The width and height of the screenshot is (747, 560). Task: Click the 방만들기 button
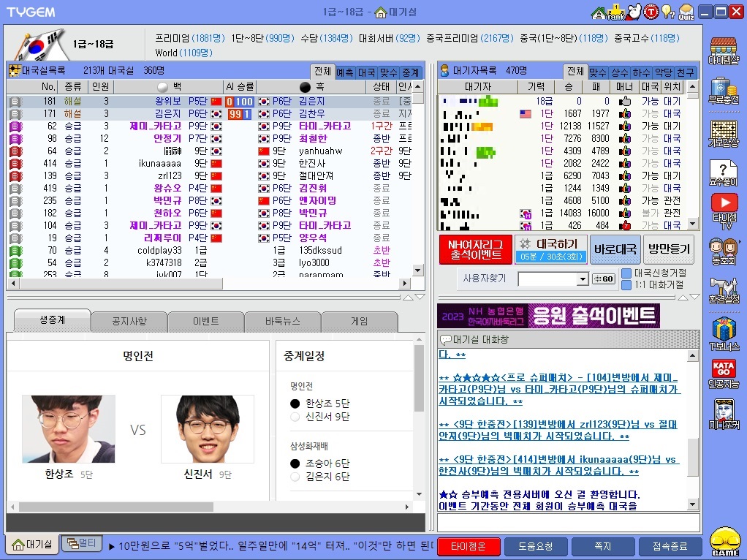point(669,249)
